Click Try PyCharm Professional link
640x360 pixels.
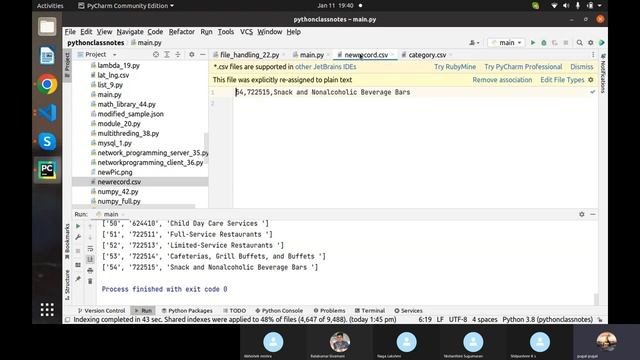tap(523, 67)
